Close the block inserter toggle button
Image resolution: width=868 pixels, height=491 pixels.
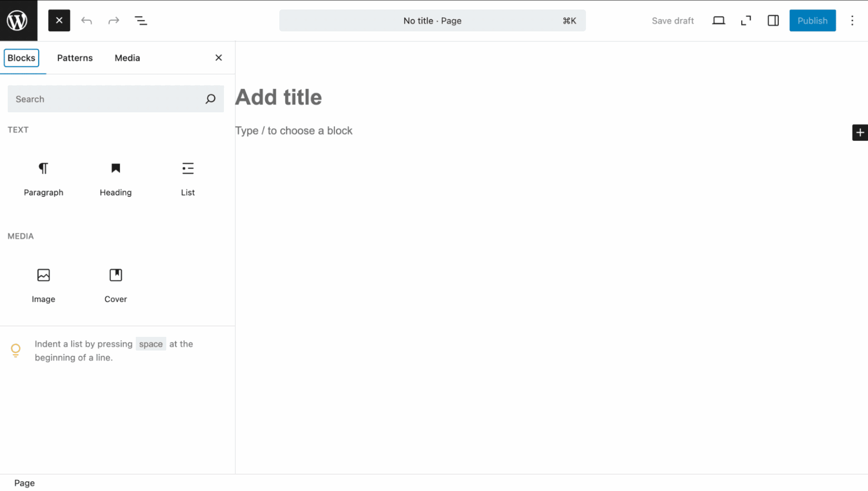click(x=59, y=20)
